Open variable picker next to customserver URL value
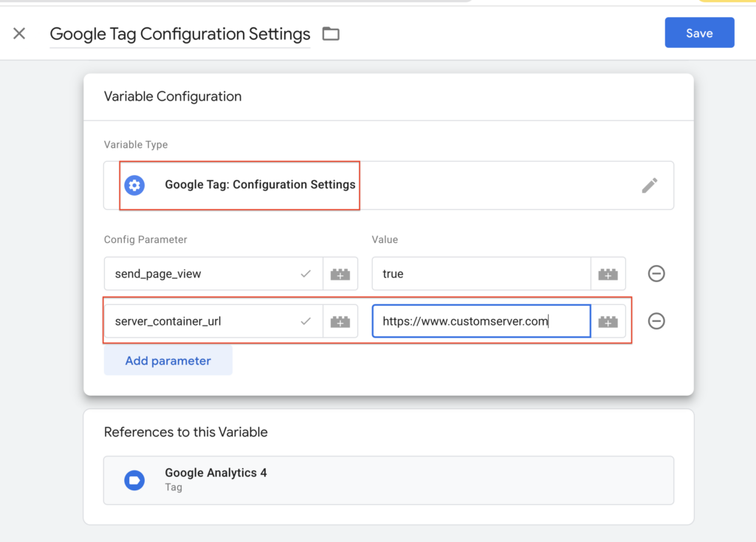The image size is (756, 542). (x=608, y=321)
